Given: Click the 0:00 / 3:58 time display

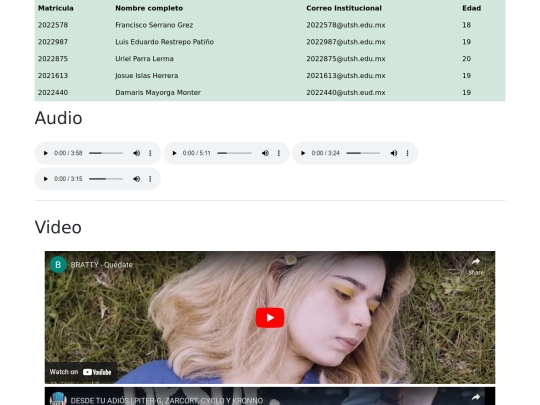Looking at the screenshot, I should click(x=68, y=153).
